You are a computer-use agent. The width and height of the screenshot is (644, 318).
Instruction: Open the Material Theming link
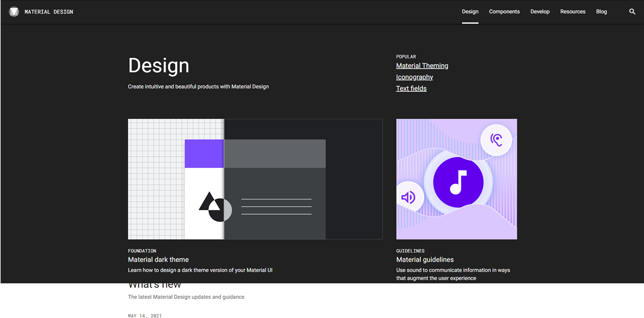[x=422, y=66]
